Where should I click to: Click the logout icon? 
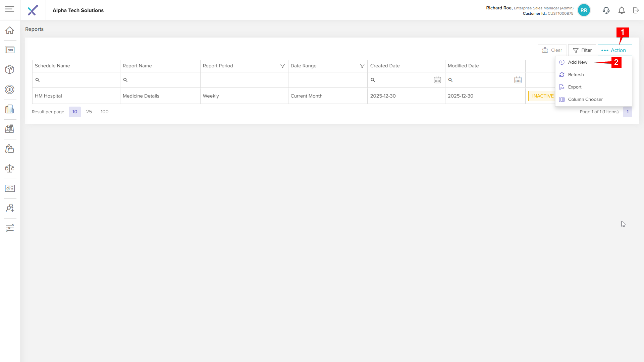pos(636,10)
